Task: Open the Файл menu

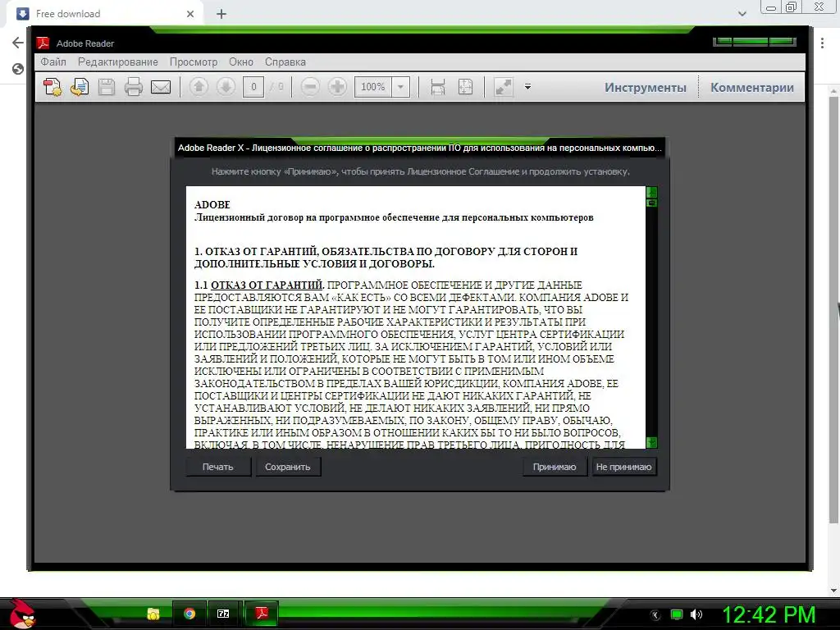Action: point(53,62)
